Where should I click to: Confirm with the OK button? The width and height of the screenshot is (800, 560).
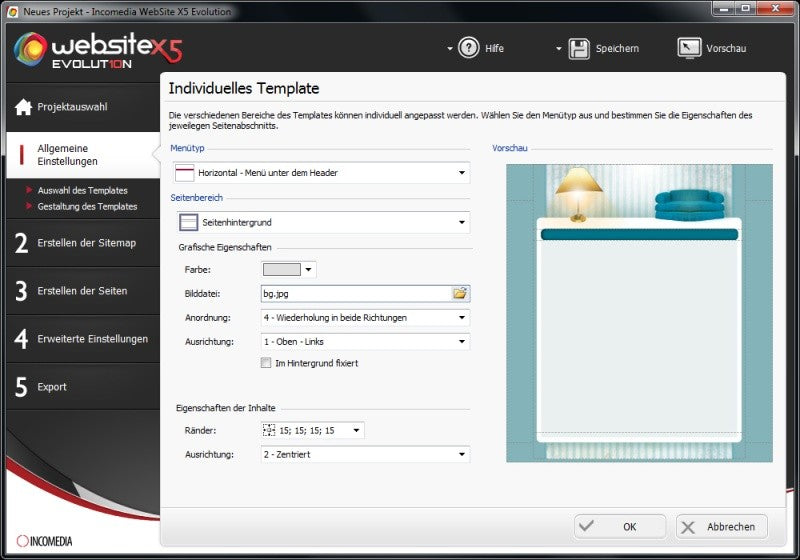(619, 526)
